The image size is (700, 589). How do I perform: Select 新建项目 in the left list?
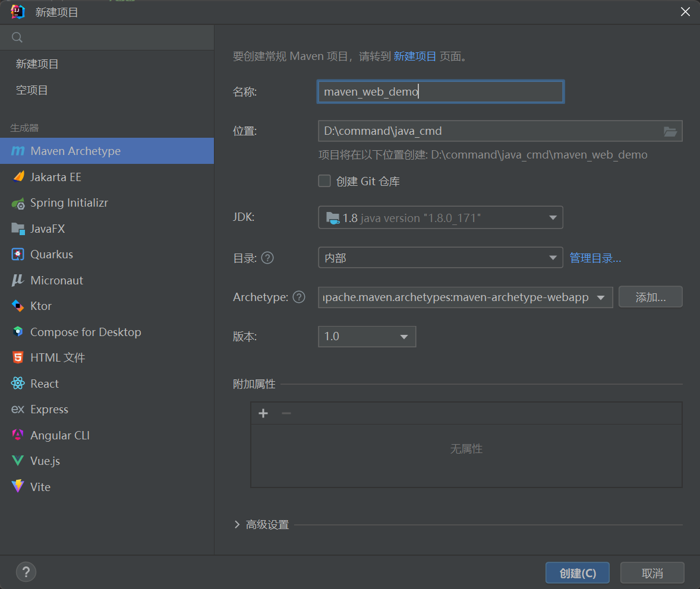coord(37,64)
